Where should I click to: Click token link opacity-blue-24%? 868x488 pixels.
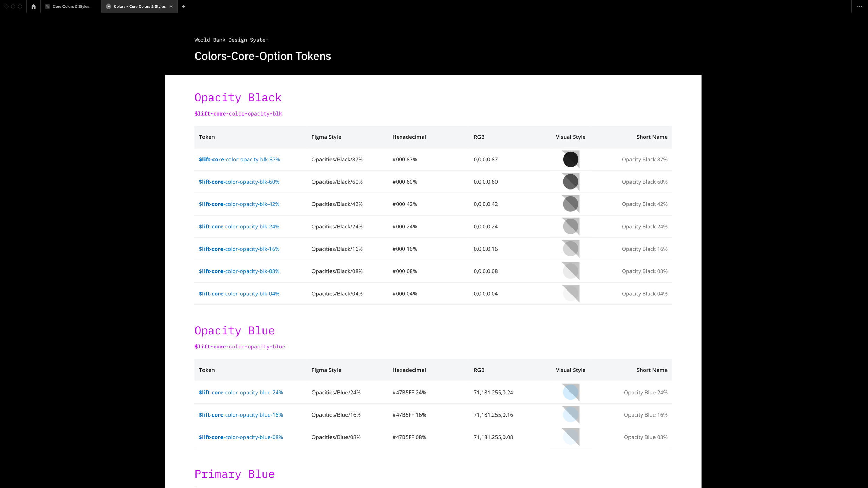tap(241, 392)
